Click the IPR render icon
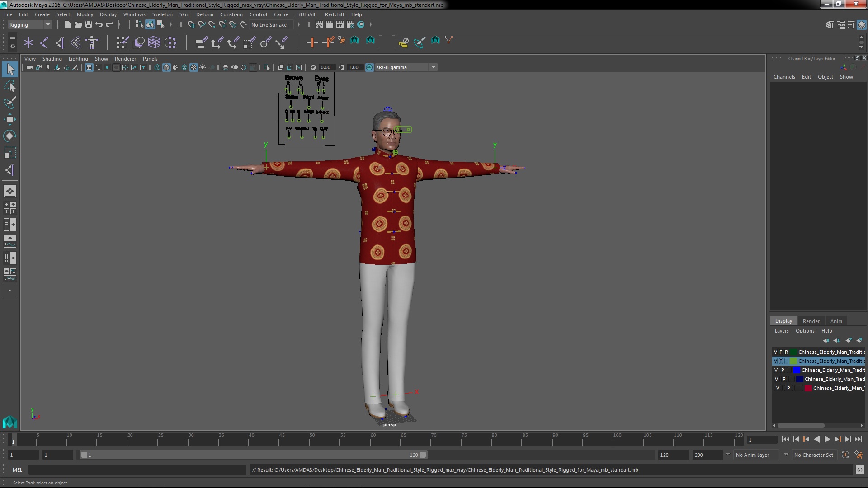Screen dimensions: 868x488 [340, 25]
